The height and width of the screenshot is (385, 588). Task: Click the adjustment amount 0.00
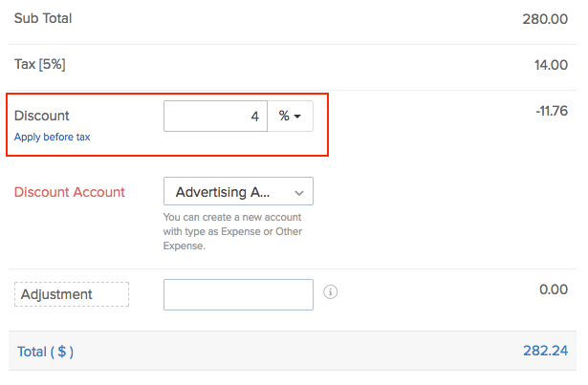point(554,289)
